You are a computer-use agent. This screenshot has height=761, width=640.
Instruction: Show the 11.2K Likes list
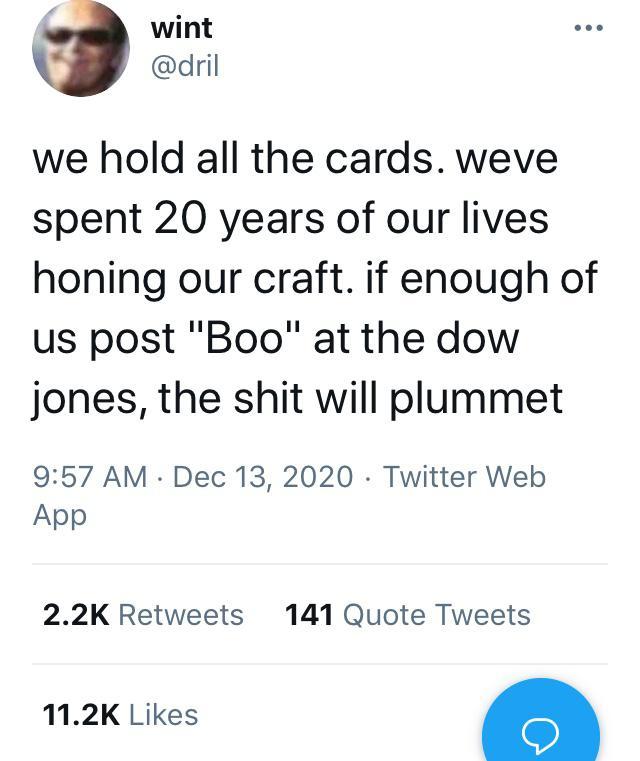click(120, 714)
